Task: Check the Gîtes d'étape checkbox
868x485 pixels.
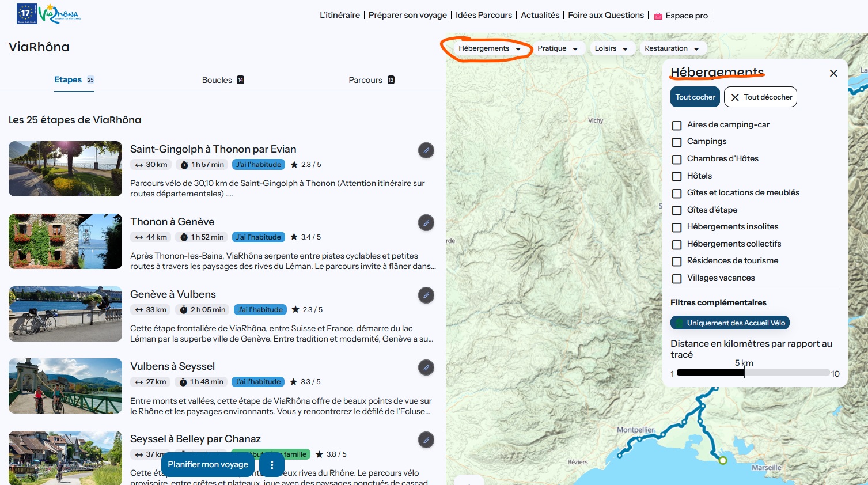Action: [677, 210]
